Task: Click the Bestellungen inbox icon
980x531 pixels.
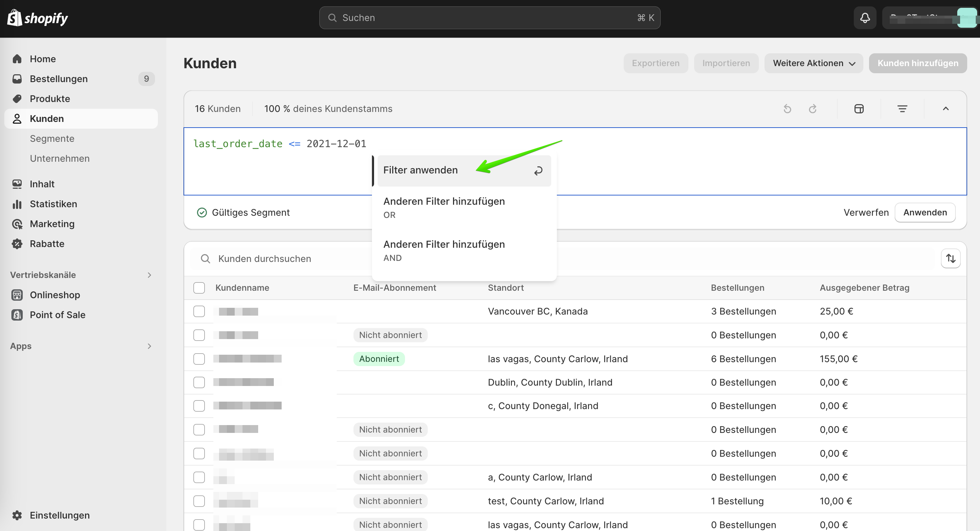Action: (17, 79)
